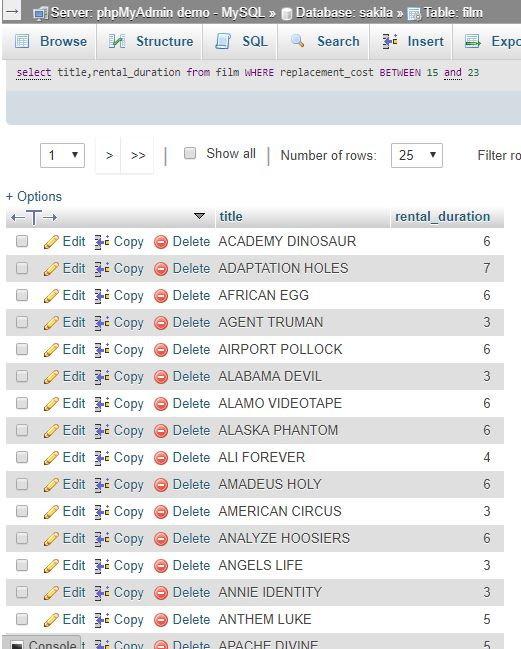The height and width of the screenshot is (649, 521).
Task: Click the copy icon for AMERICAN CIRCUS row
Action: 102,512
